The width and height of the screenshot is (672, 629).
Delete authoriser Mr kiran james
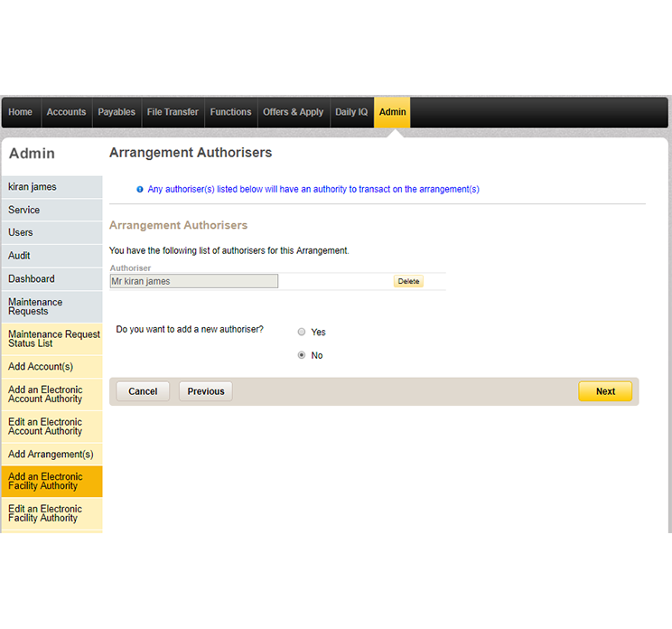tap(408, 281)
